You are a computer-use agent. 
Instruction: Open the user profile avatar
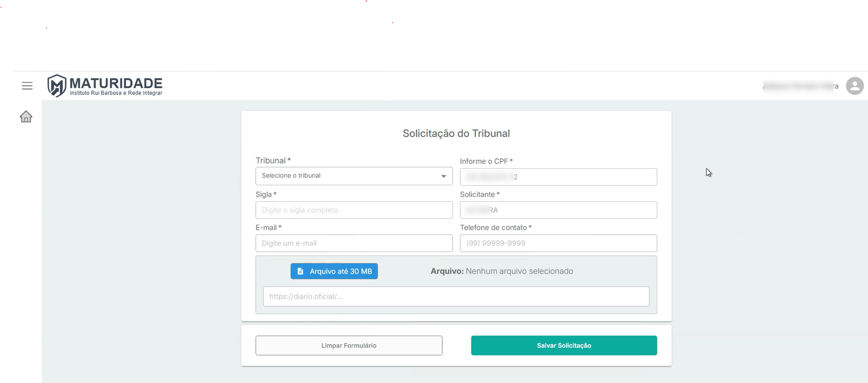point(855,86)
